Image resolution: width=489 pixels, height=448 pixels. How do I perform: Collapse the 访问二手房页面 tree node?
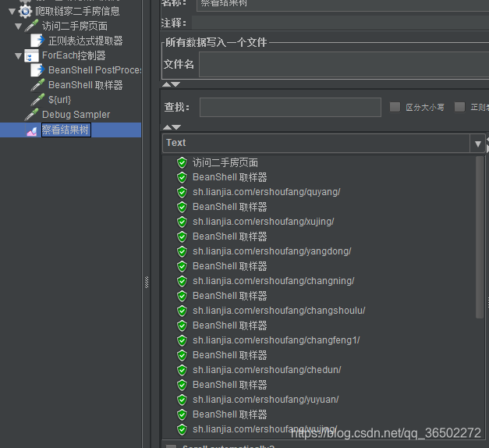[19, 27]
